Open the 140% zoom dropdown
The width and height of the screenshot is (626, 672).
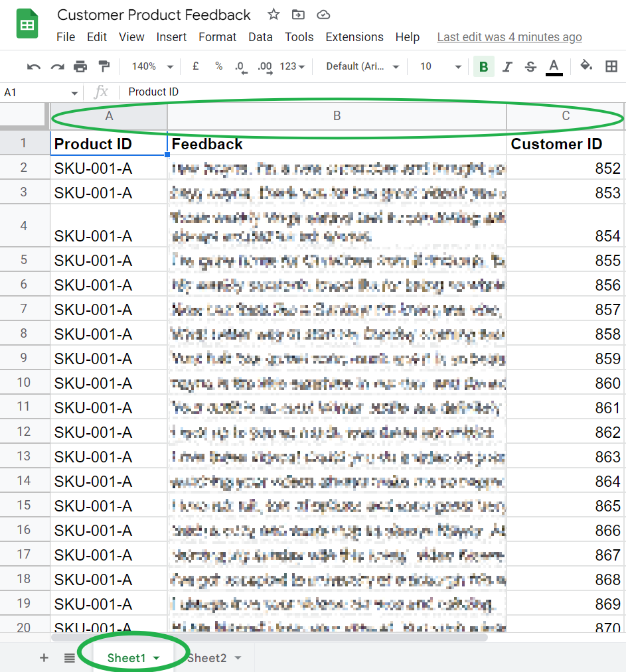152,66
